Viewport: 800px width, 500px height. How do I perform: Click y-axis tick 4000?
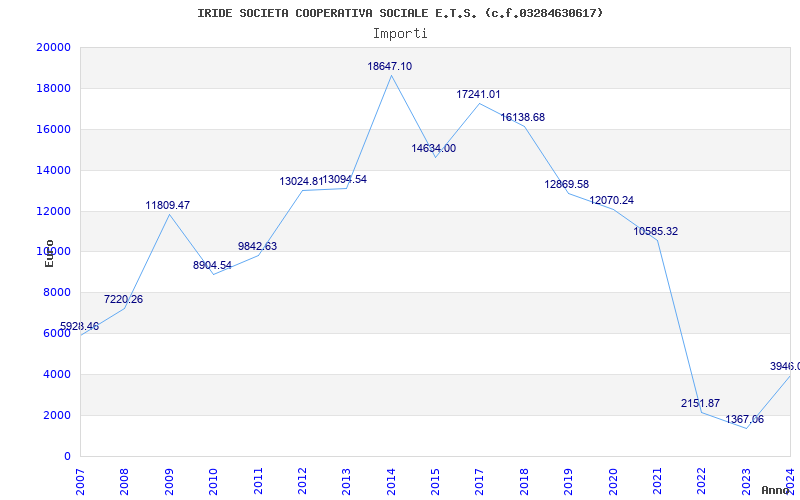56,374
